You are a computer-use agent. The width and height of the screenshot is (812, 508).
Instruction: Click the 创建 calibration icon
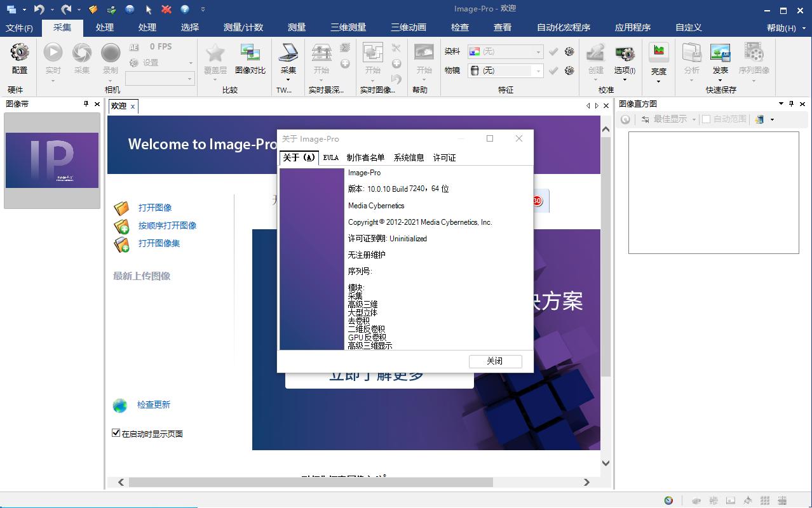(x=595, y=53)
